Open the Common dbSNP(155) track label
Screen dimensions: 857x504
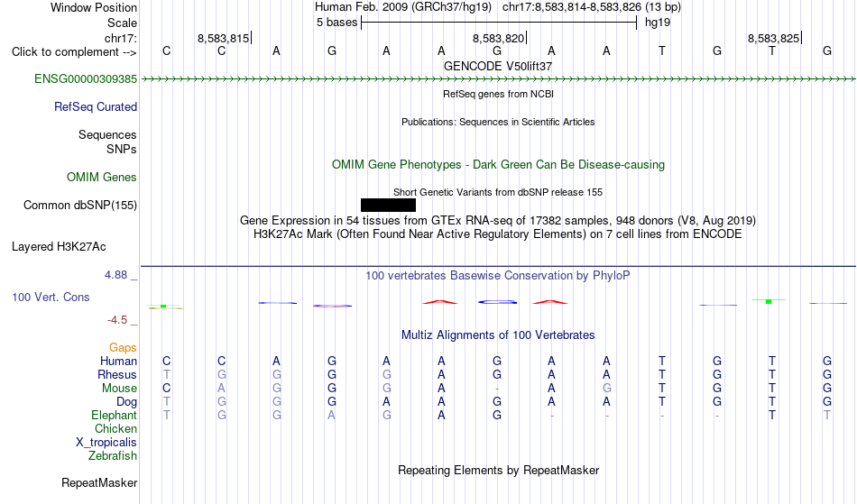[79, 206]
